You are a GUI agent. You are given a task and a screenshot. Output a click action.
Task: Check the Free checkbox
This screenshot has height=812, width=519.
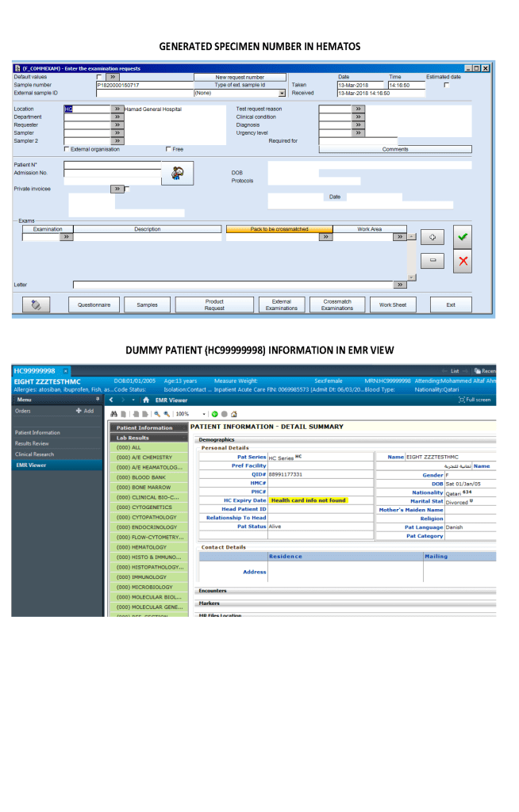(168, 149)
